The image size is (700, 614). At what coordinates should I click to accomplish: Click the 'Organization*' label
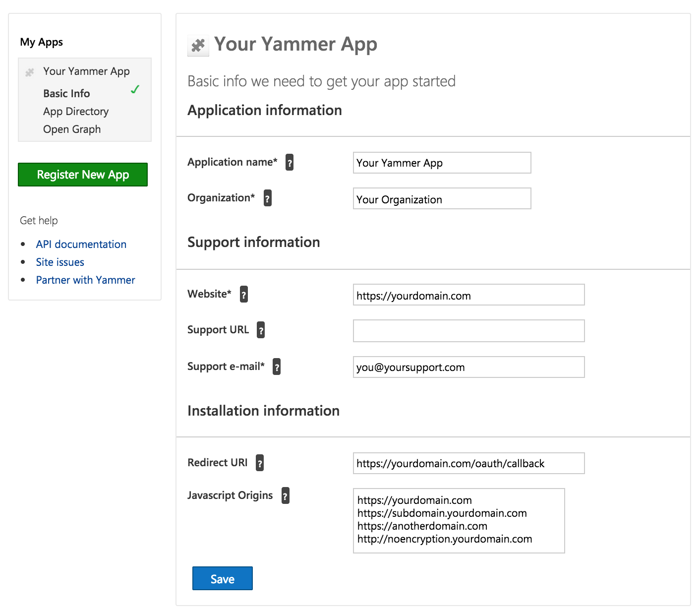click(221, 198)
